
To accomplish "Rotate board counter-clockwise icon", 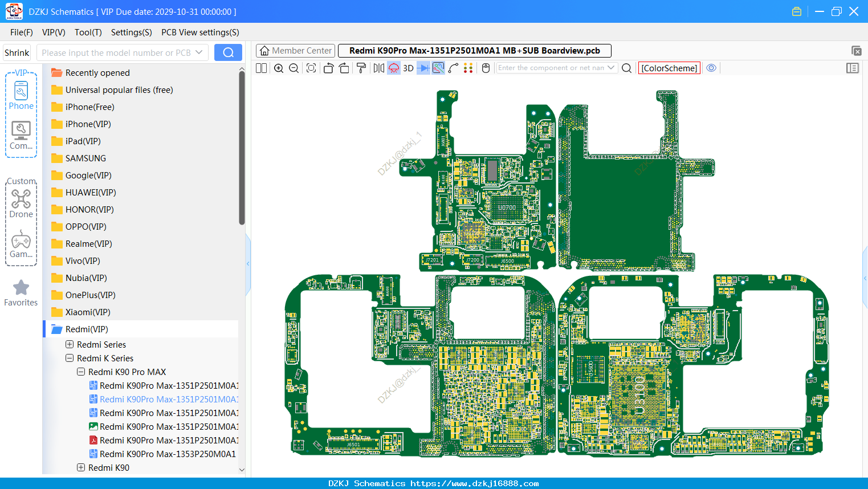I will point(328,68).
